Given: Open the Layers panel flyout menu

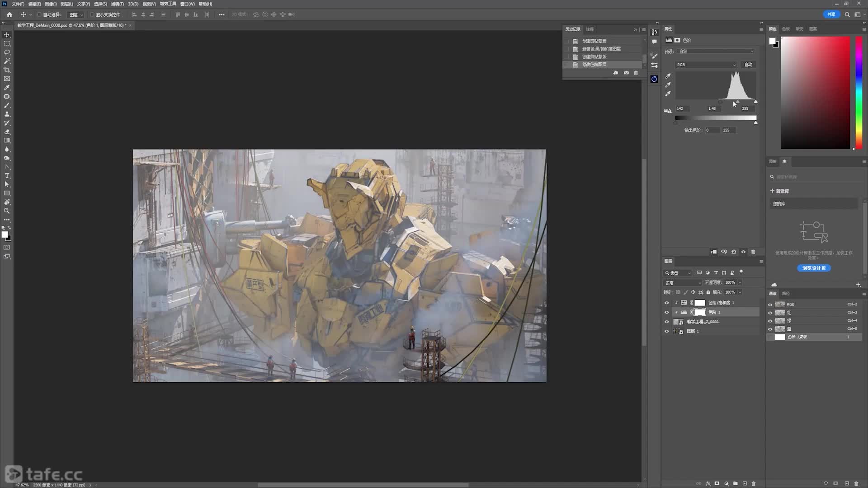Looking at the screenshot, I should click(x=761, y=261).
